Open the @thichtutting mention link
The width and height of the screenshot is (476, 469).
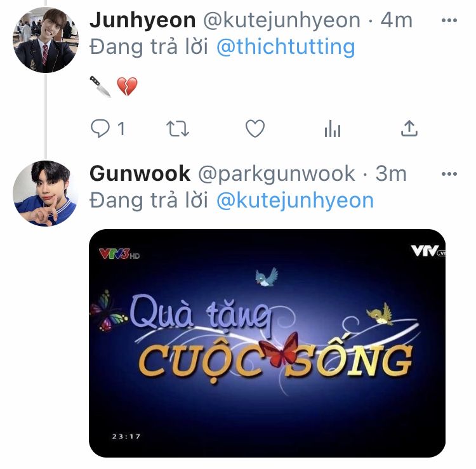pyautogui.click(x=286, y=47)
